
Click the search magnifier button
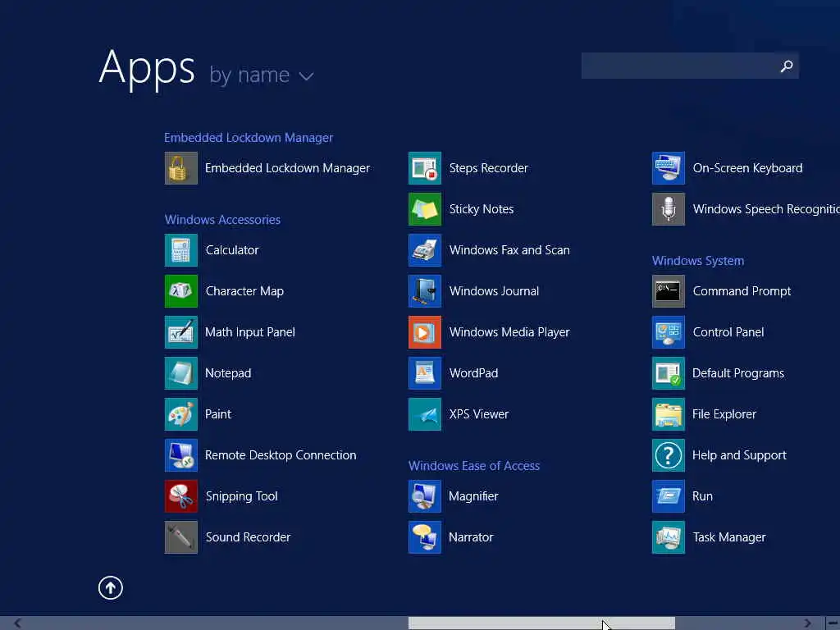pos(787,66)
